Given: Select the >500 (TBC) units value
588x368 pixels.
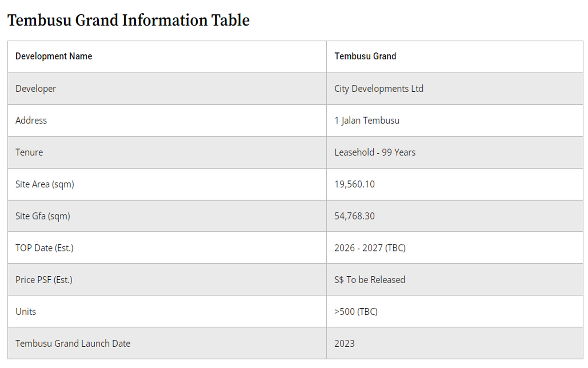Looking at the screenshot, I should click(x=356, y=312).
